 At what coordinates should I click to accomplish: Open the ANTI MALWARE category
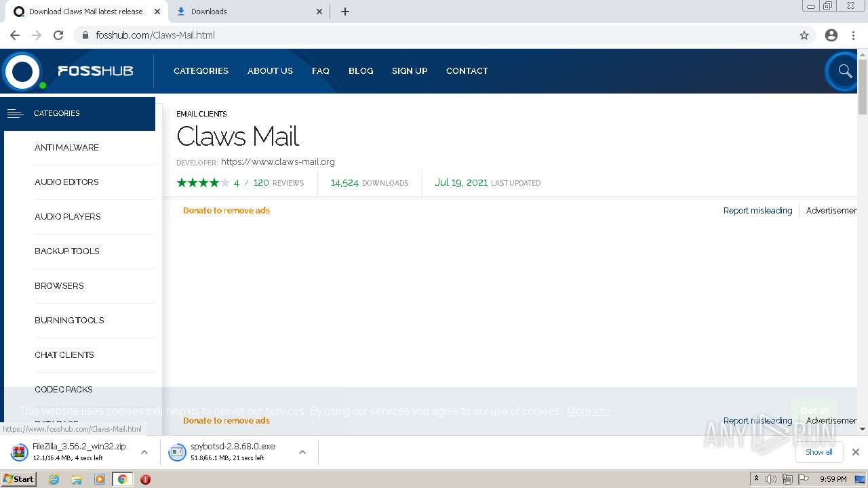click(66, 147)
